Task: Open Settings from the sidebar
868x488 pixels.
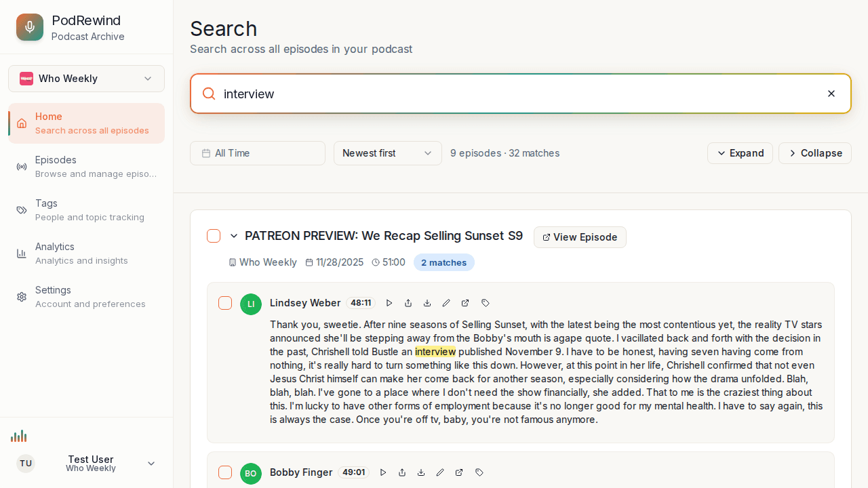Action: pyautogui.click(x=86, y=296)
